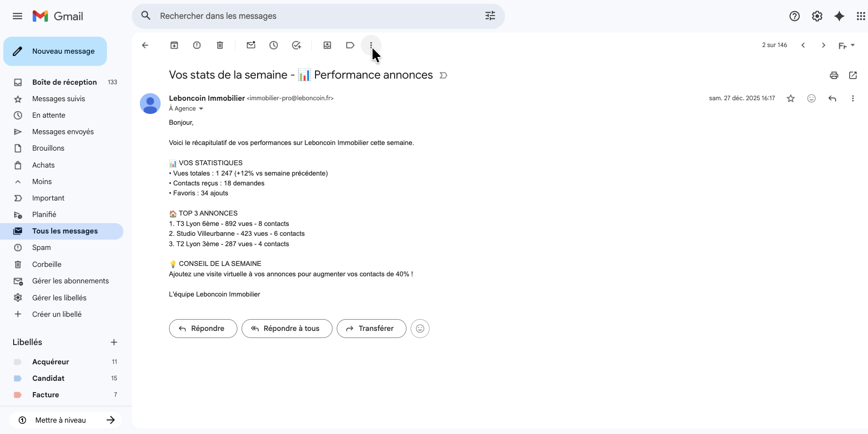Select the red Facture label
Viewport: 868px width, 434px height.
(46, 395)
